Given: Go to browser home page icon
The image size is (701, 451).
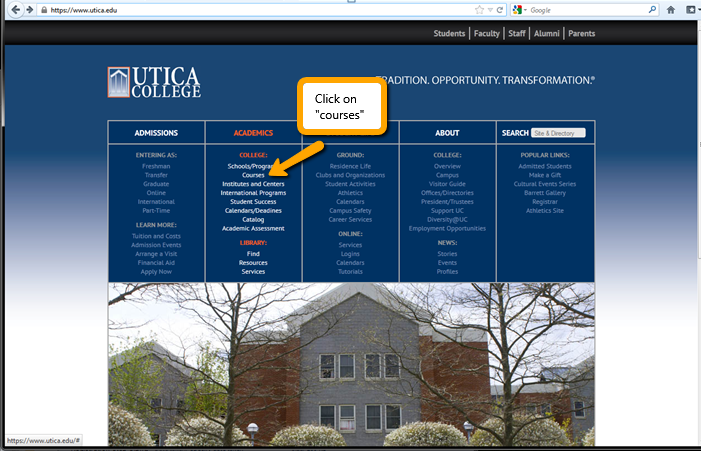Looking at the screenshot, I should coord(671,10).
